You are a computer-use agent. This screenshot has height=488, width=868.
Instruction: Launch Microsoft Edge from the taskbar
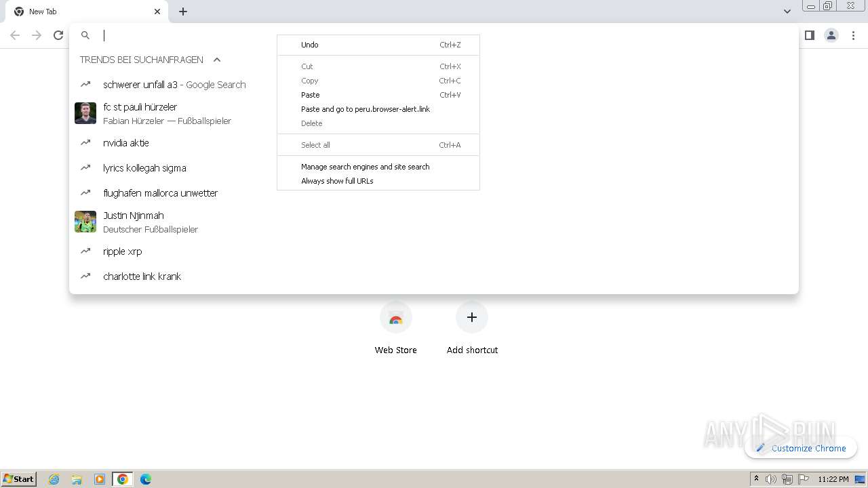(x=145, y=479)
